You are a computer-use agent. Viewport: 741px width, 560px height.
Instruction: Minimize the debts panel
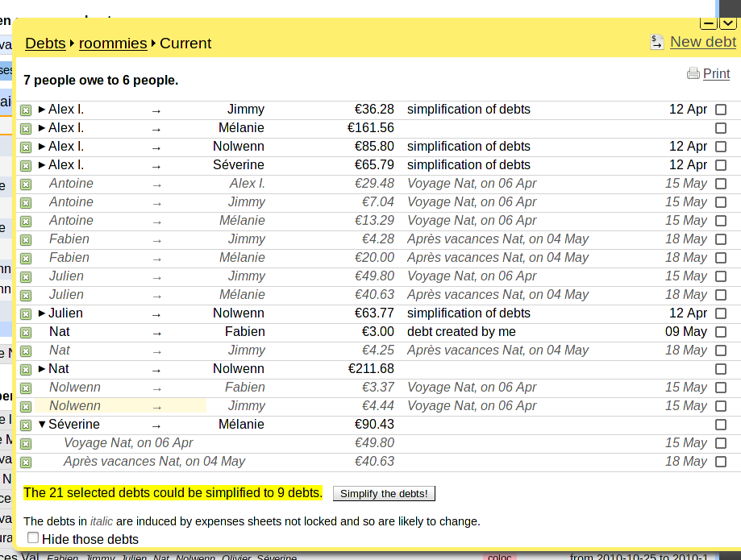[709, 23]
